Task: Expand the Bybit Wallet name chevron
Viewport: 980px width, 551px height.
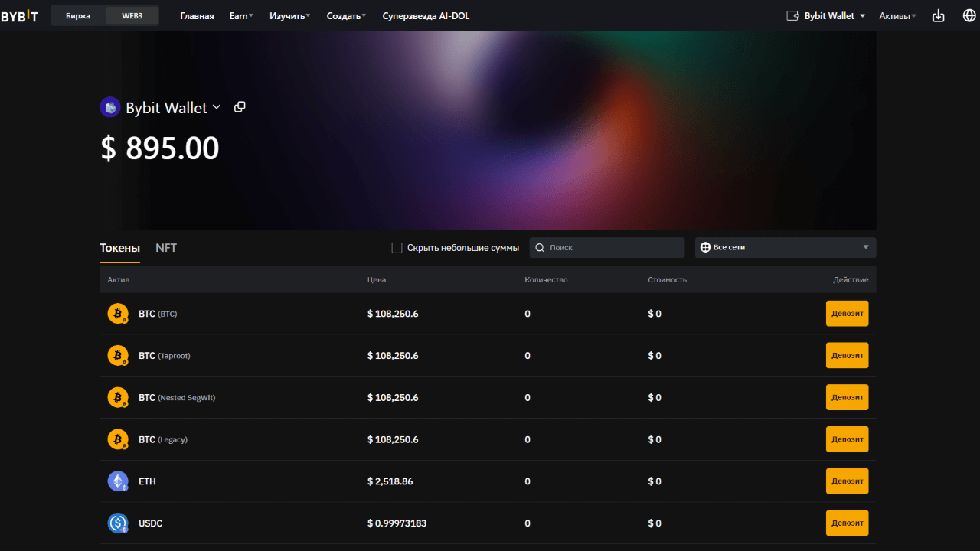Action: [217, 107]
